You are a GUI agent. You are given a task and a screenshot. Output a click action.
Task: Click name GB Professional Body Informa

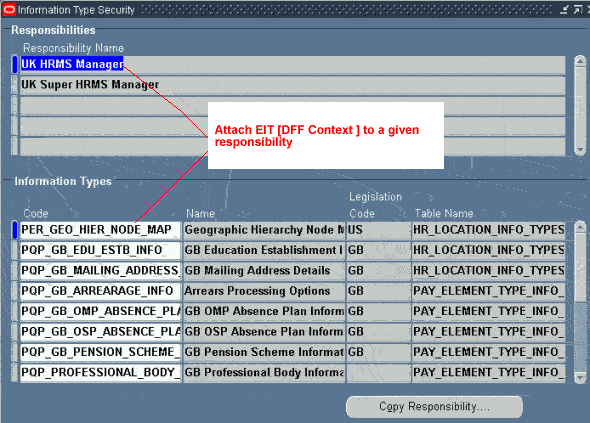point(264,372)
